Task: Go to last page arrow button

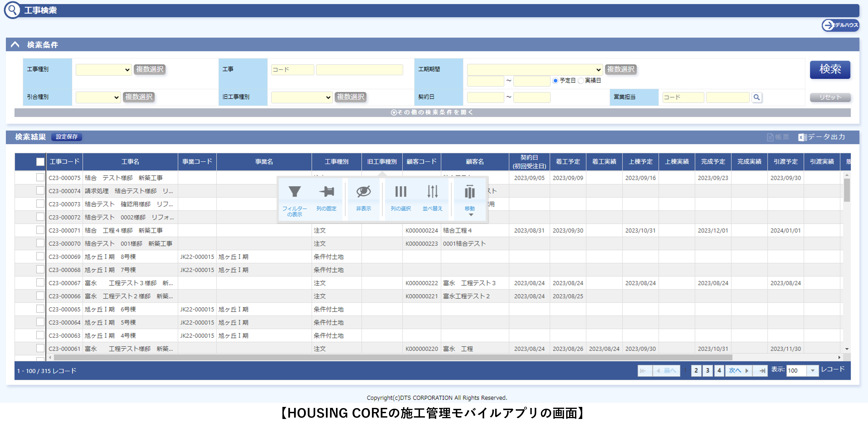Action: [x=760, y=371]
